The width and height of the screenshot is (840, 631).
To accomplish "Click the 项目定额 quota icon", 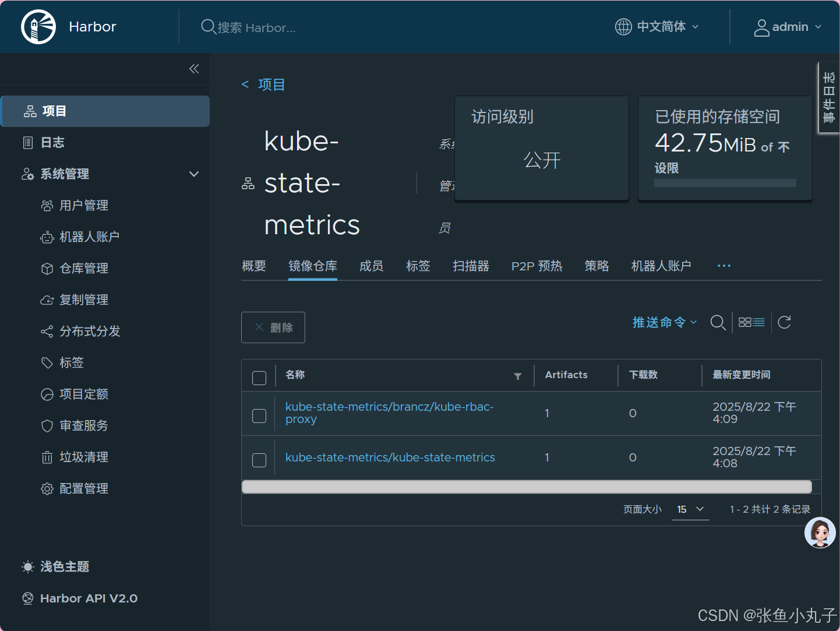I will (x=47, y=394).
